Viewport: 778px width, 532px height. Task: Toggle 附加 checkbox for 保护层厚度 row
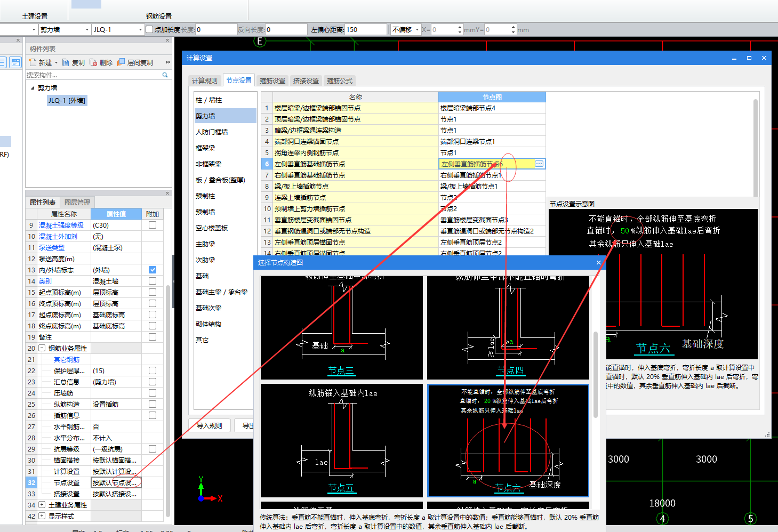coord(153,370)
